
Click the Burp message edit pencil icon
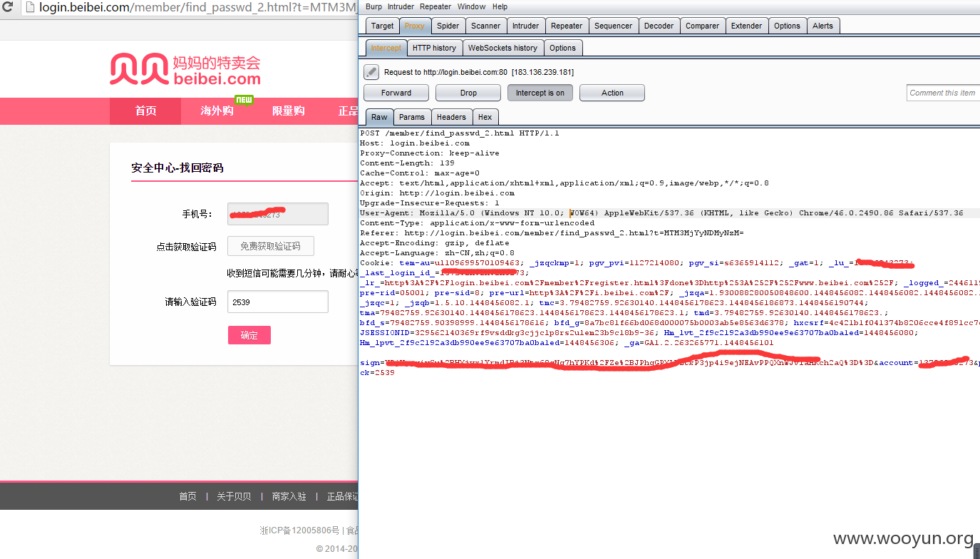(x=371, y=72)
